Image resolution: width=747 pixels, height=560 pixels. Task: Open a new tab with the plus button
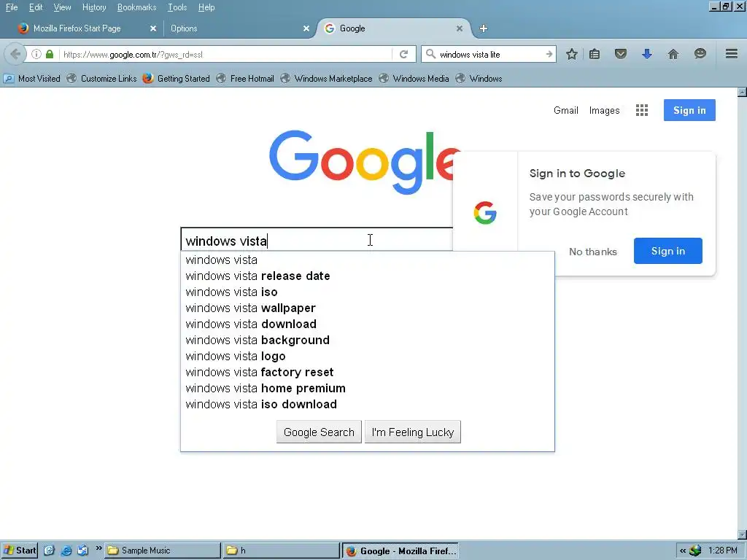tap(484, 28)
